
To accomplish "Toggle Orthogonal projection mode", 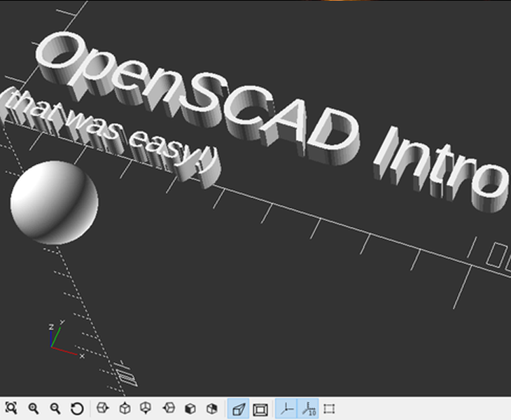I will (260, 409).
